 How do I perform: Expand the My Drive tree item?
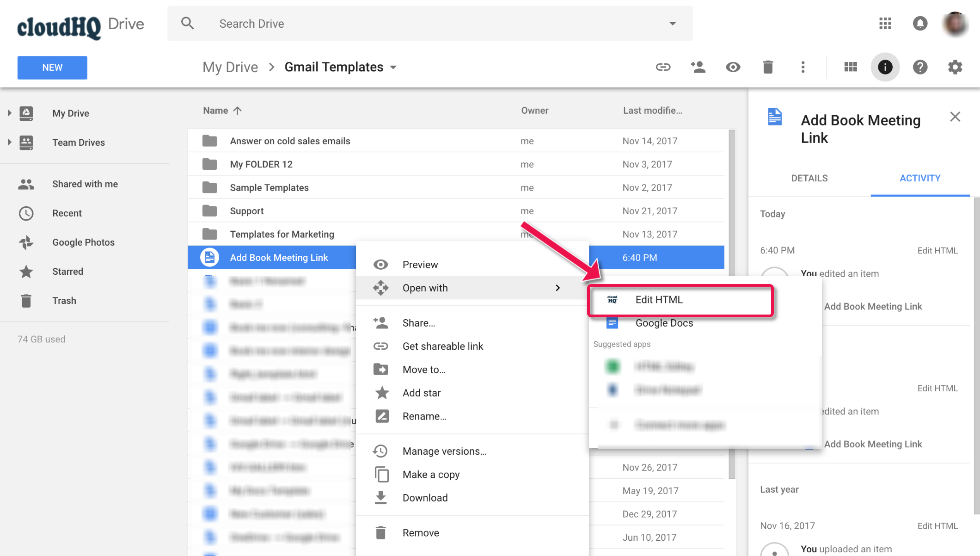click(9, 112)
